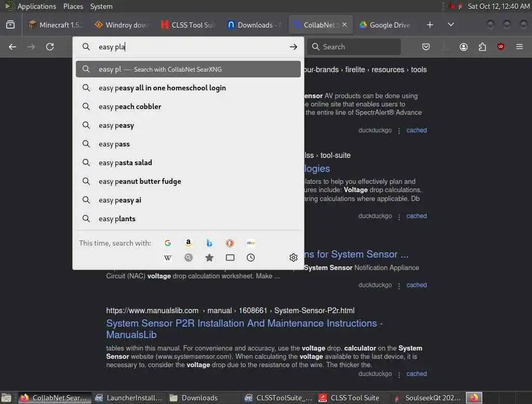532x404 pixels.
Task: Open the 'ns for System Sensor ...' result title
Action: pyautogui.click(x=356, y=254)
